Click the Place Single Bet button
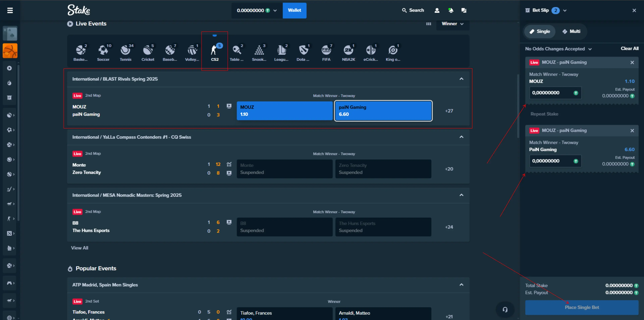This screenshot has width=644, height=320. [582, 307]
